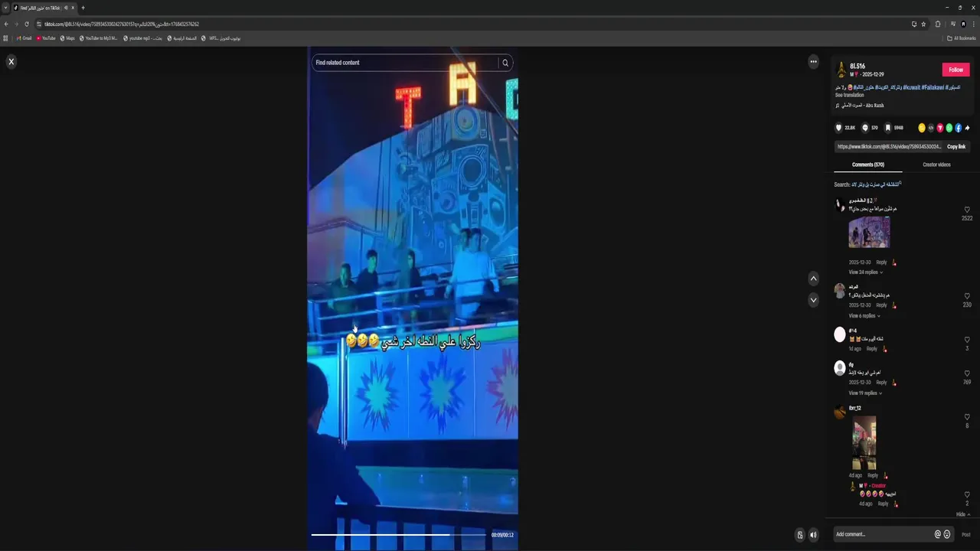Collapse replies with Hide
Image resolution: width=980 pixels, height=551 pixels.
[963, 514]
